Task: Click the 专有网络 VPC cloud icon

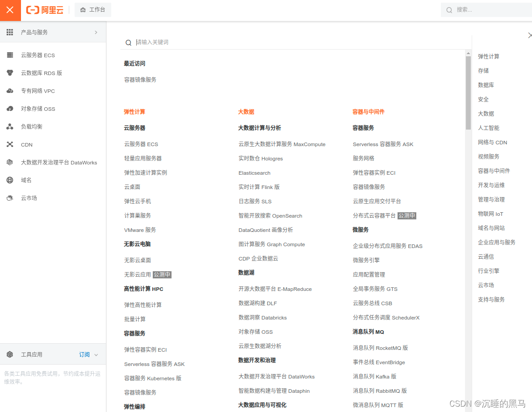Action: click(10, 91)
